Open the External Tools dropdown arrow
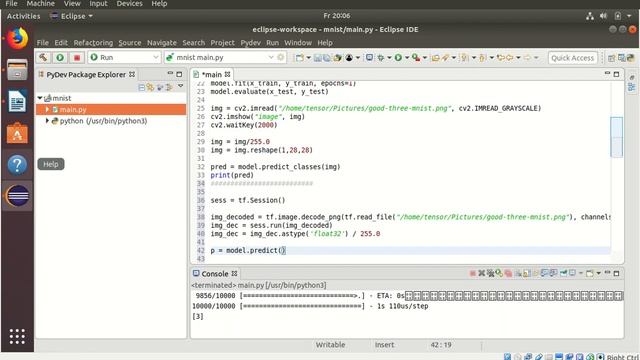Image resolution: width=640 pixels, height=360 pixels. pyautogui.click(x=425, y=58)
